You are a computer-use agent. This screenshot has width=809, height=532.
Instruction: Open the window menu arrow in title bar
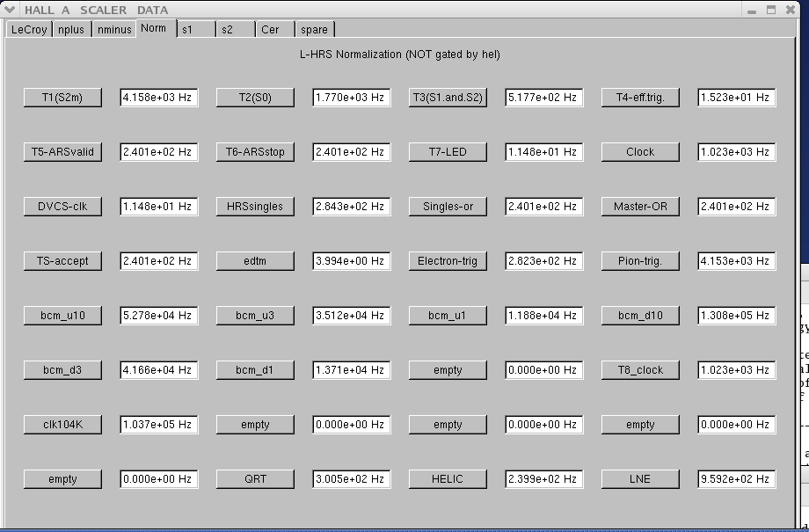click(x=10, y=10)
